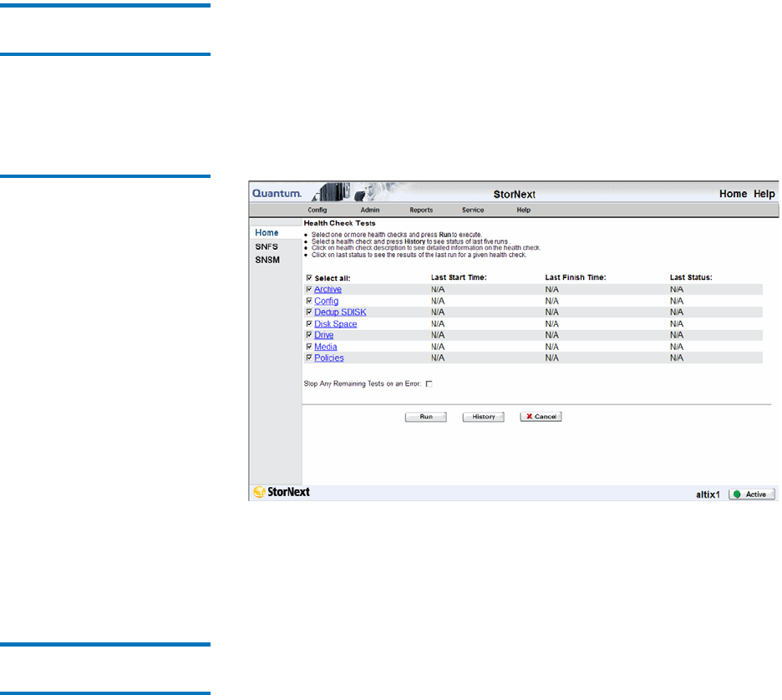This screenshot has height=700, width=782.
Task: Click the Help link in header
Action: tap(764, 194)
